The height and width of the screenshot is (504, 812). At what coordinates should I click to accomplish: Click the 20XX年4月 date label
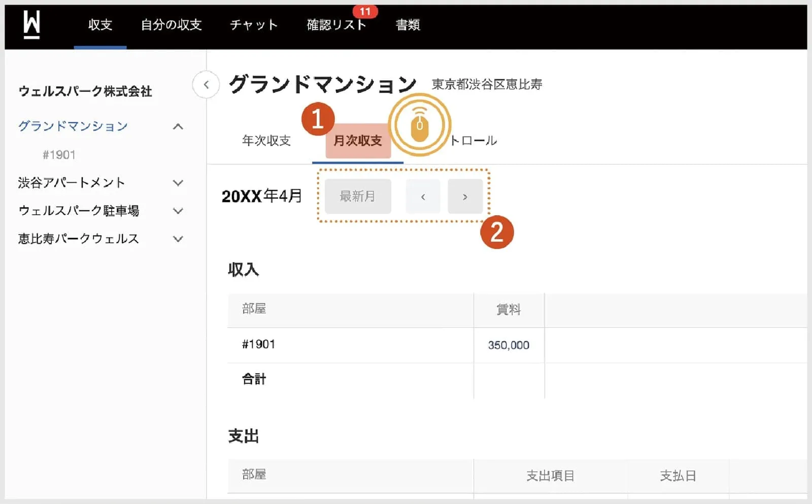tap(262, 196)
